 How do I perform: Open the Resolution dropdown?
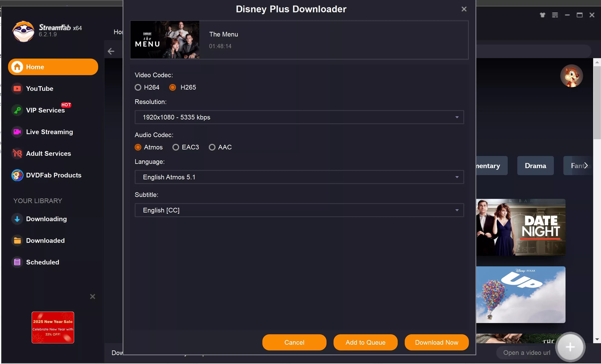(x=299, y=117)
